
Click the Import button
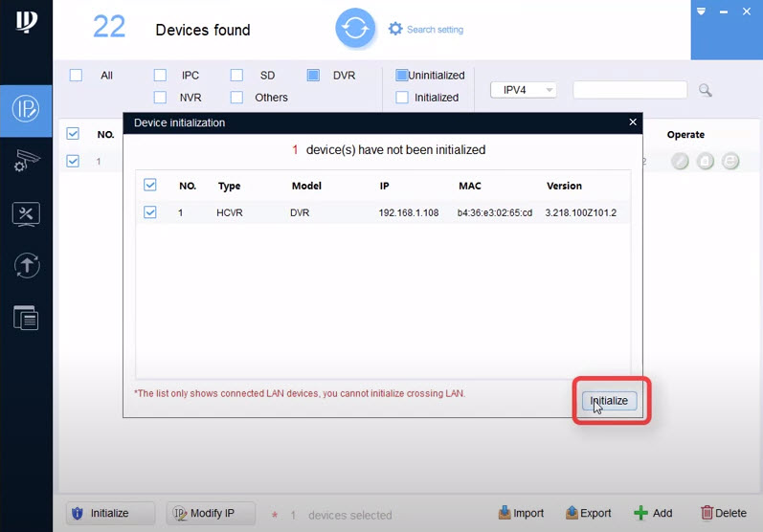(521, 513)
